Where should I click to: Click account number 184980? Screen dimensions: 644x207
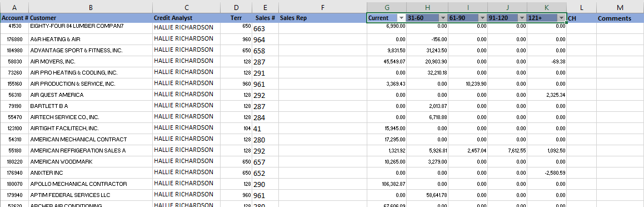coord(14,51)
